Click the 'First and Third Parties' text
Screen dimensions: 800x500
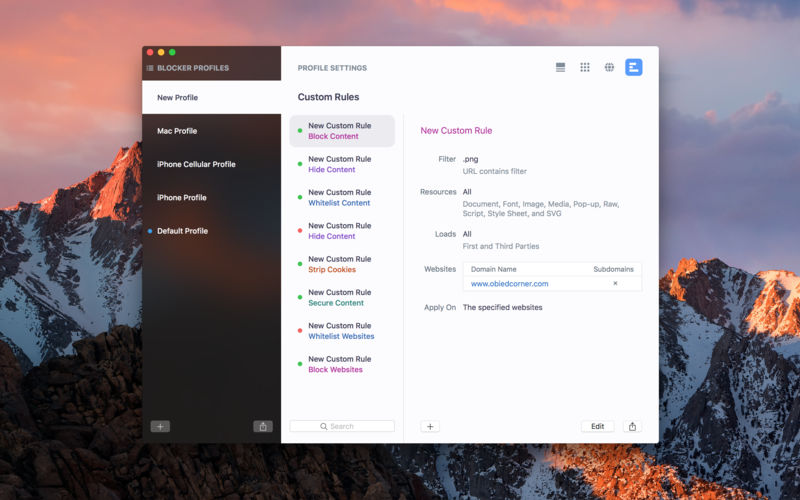501,246
